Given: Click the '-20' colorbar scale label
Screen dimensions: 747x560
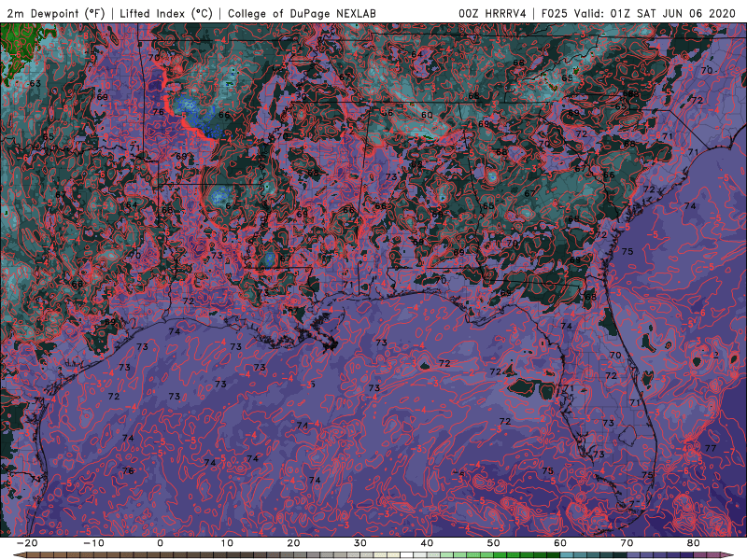Looking at the screenshot, I should coord(27,543).
